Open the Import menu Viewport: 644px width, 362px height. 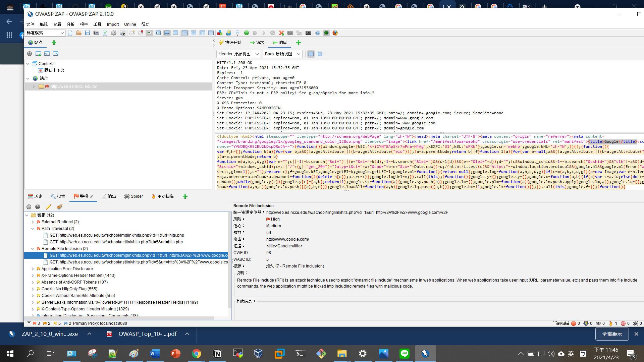click(113, 24)
